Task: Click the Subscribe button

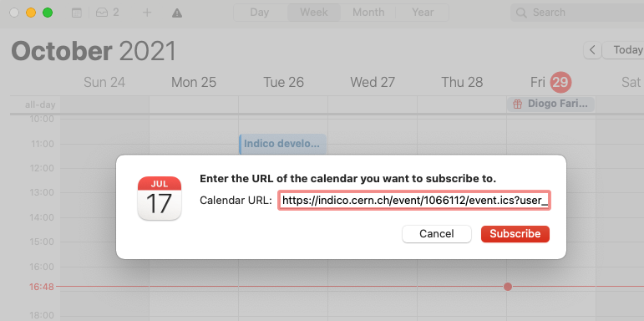Action: point(515,234)
